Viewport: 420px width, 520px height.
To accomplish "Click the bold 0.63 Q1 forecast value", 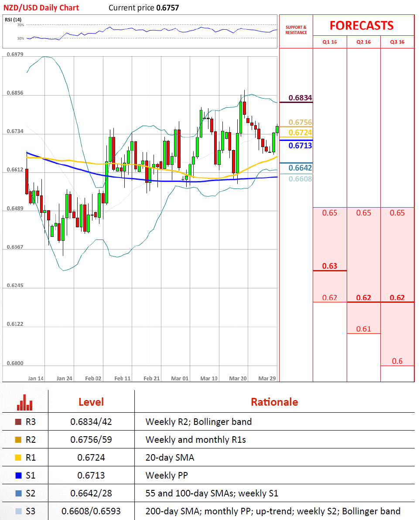I will pyautogui.click(x=330, y=266).
